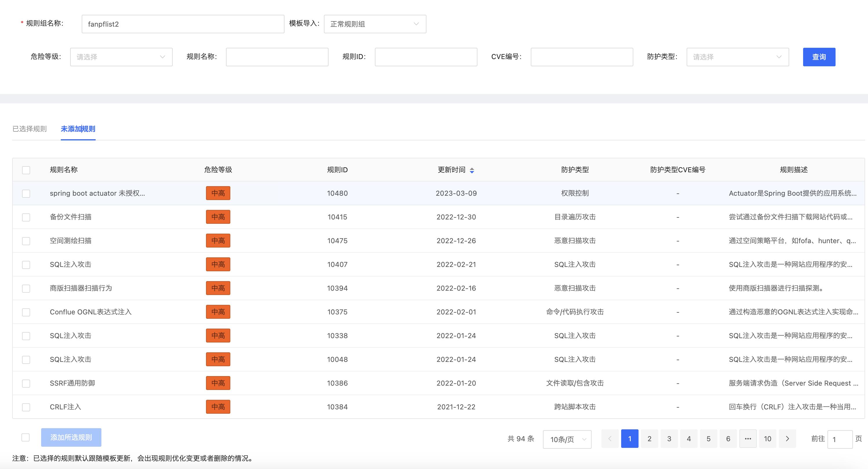Click pagination ellipsis to jump ahead pages
Viewport: 868px width, 469px height.
coord(748,438)
